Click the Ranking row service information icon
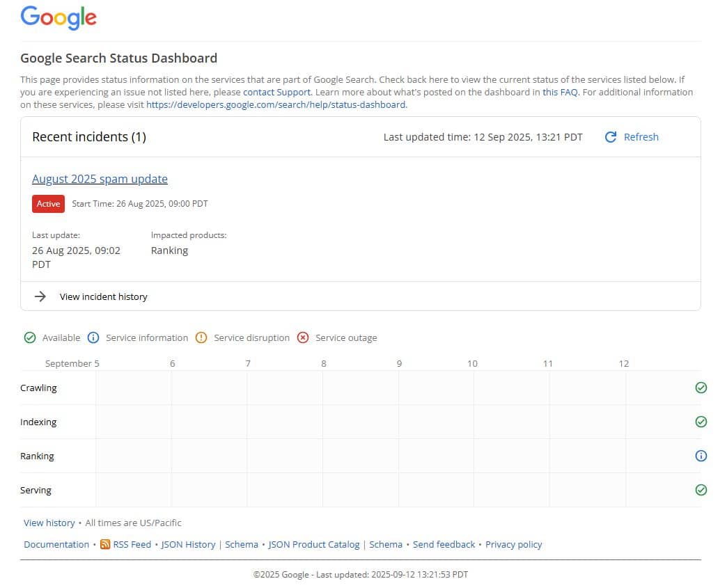This screenshot has height=588, width=727. coord(701,456)
